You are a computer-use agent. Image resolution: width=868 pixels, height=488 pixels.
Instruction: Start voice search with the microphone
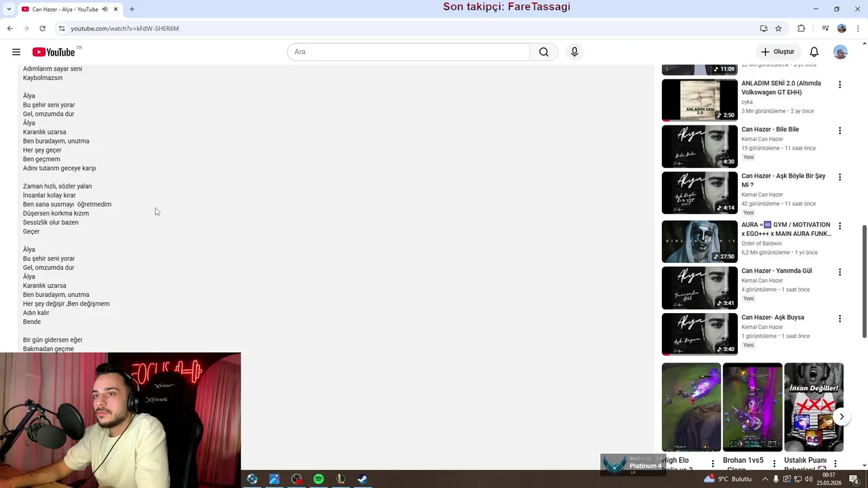pos(574,52)
